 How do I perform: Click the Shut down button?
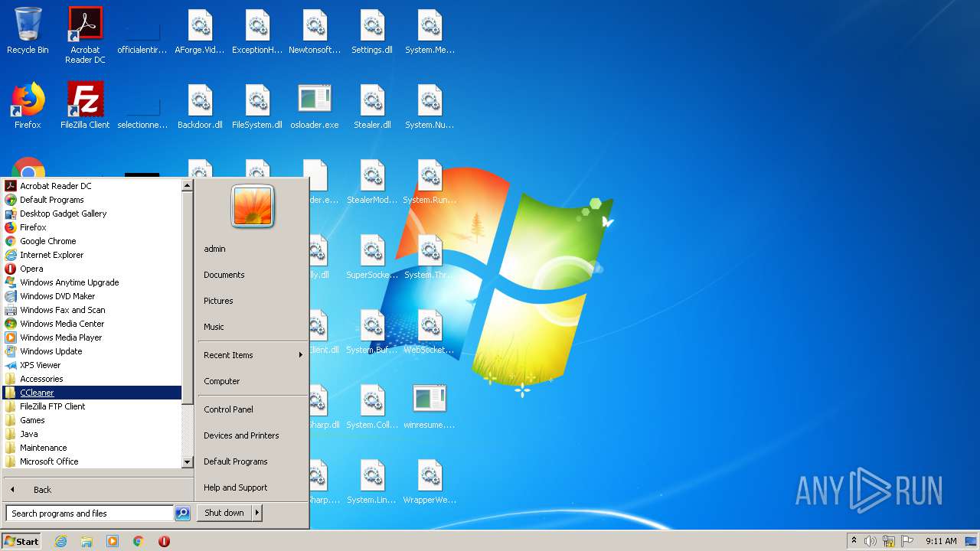pos(224,513)
